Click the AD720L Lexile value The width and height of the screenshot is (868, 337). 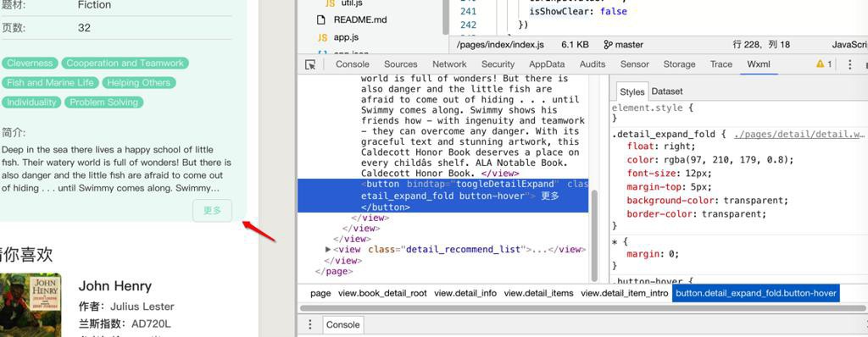click(151, 323)
